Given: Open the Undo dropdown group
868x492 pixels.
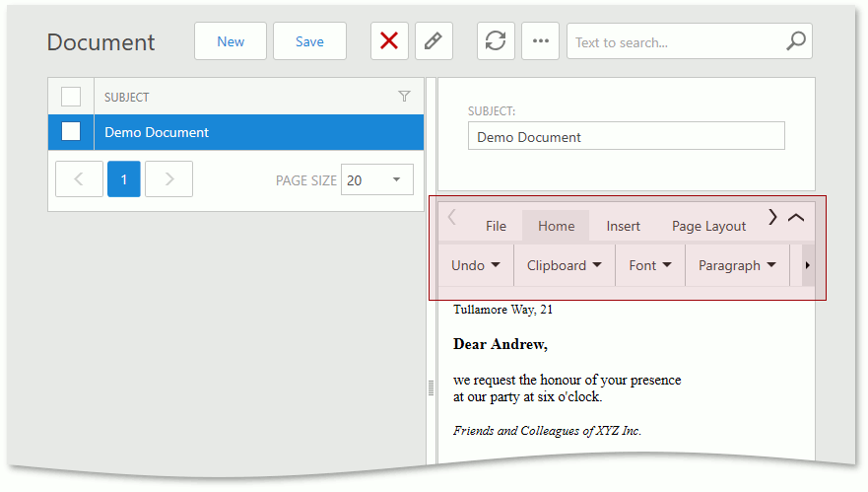Looking at the screenshot, I should click(476, 265).
